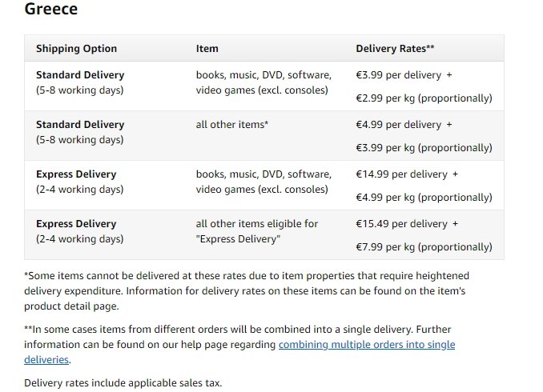Click the "all other items*" cell
Image resolution: width=543 pixels, height=392 pixels.
[x=232, y=125]
